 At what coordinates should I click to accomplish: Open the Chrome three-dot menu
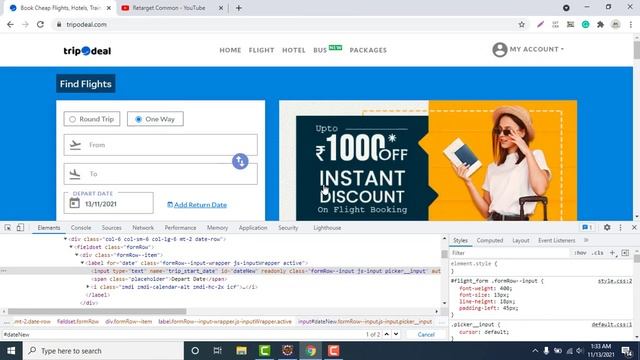point(631,24)
